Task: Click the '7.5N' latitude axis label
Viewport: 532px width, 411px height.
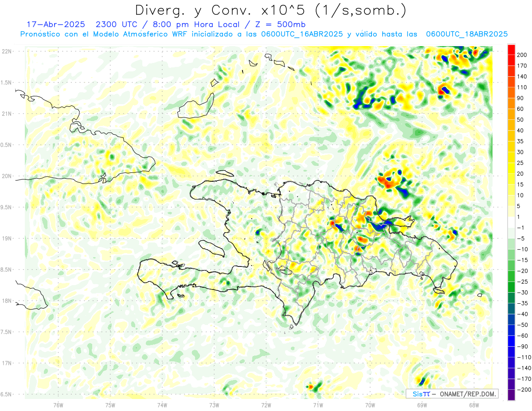Action: click(x=6, y=332)
